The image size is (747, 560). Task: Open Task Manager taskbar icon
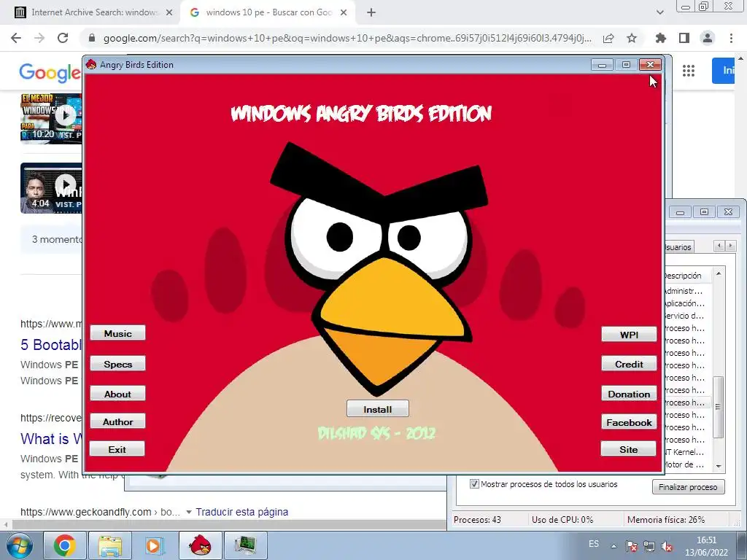point(245,545)
